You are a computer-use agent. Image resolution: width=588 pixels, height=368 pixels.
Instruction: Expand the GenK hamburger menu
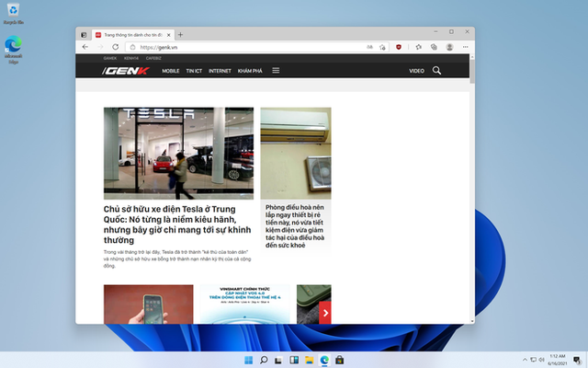tap(276, 71)
